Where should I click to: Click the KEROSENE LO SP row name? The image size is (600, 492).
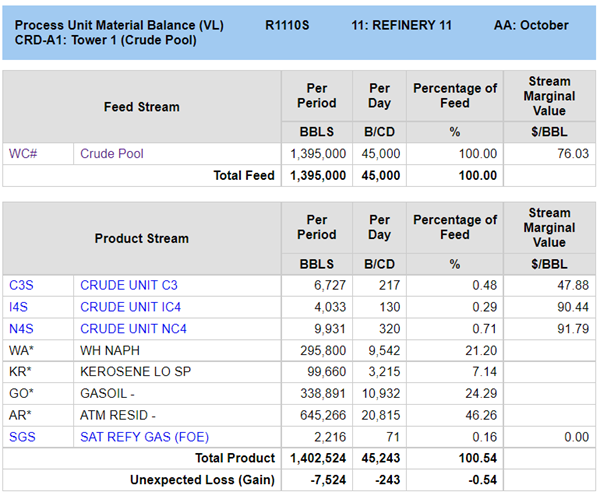(134, 372)
